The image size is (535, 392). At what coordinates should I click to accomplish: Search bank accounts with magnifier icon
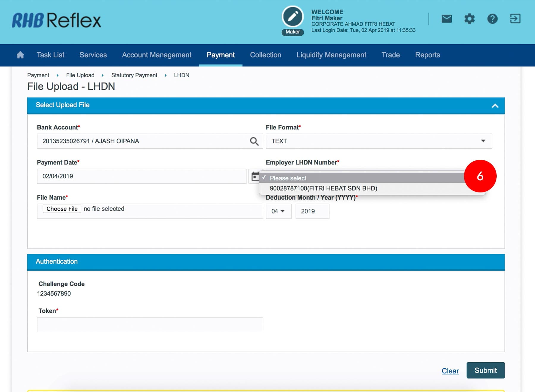pyautogui.click(x=254, y=141)
